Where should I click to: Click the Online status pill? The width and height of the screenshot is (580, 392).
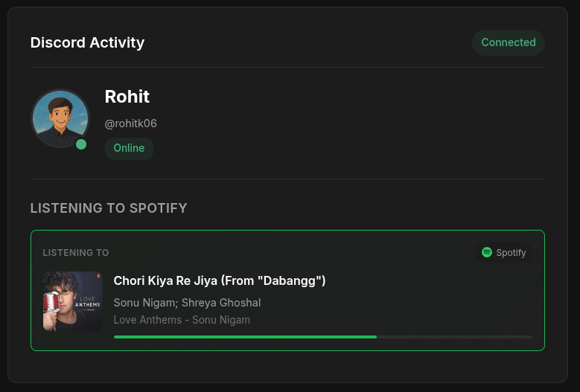(x=129, y=148)
